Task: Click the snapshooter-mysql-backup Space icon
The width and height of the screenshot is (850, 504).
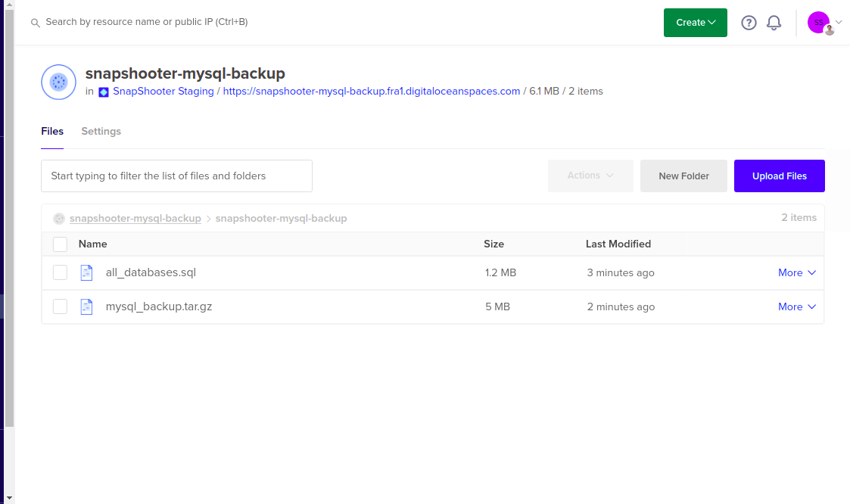Action: [x=58, y=82]
